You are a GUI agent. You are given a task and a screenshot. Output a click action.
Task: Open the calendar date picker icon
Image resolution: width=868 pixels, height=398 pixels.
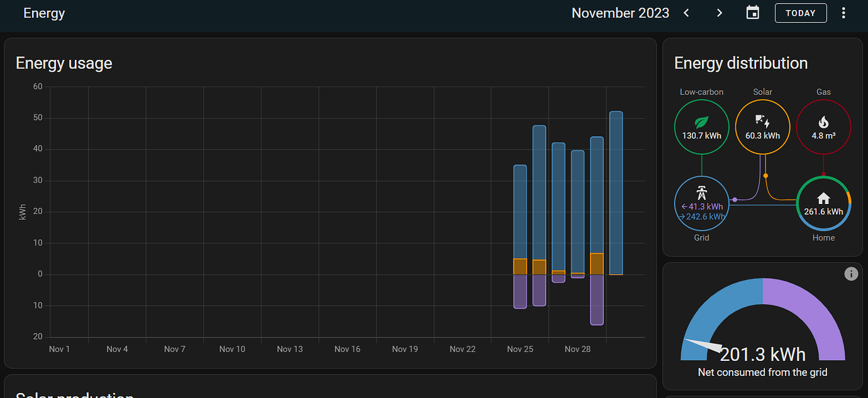pos(753,13)
